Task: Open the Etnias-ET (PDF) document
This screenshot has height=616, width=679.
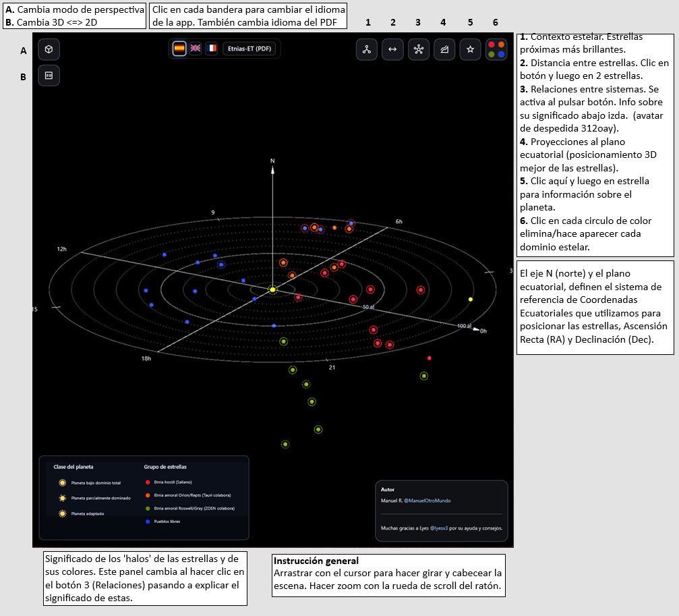Action: [249, 49]
